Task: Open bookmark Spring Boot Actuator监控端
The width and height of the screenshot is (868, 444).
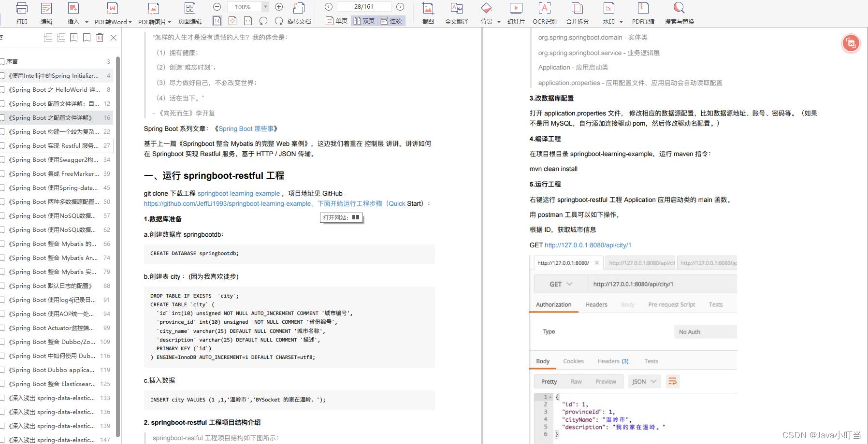Action: [x=57, y=328]
